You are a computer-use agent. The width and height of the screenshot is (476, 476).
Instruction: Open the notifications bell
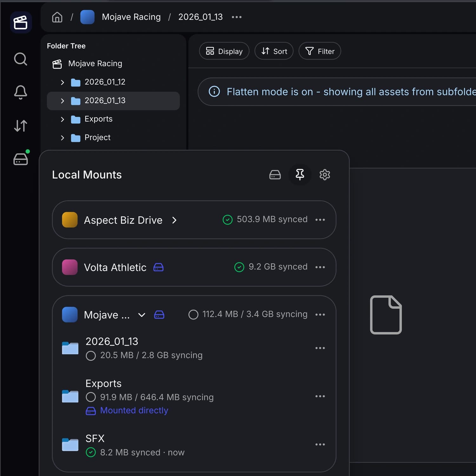click(21, 92)
